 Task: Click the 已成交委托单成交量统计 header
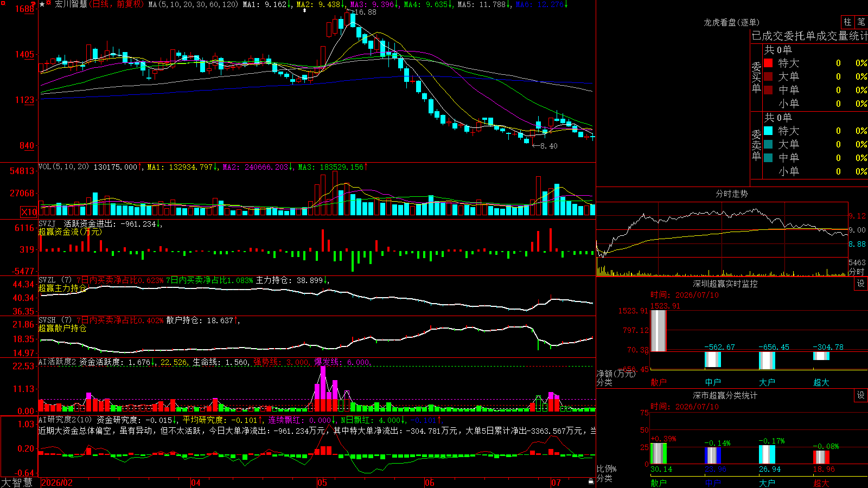[x=809, y=36]
